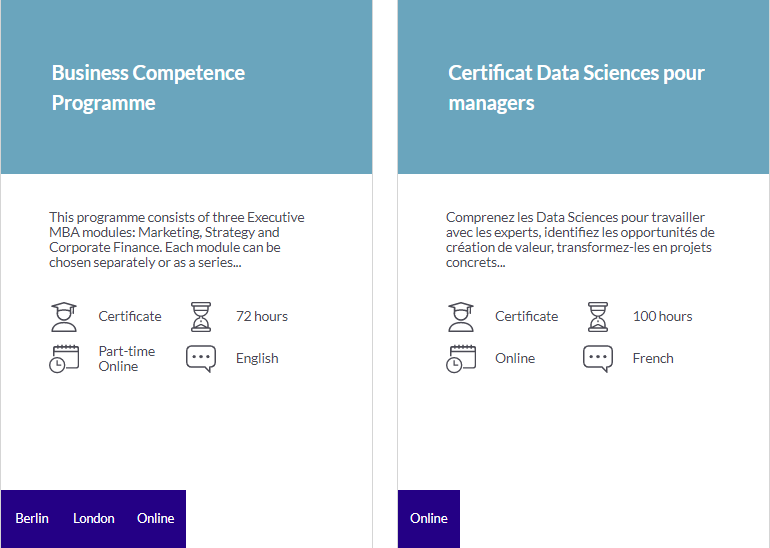The height and width of the screenshot is (548, 770).
Task: Select the London location tag
Action: point(94,519)
